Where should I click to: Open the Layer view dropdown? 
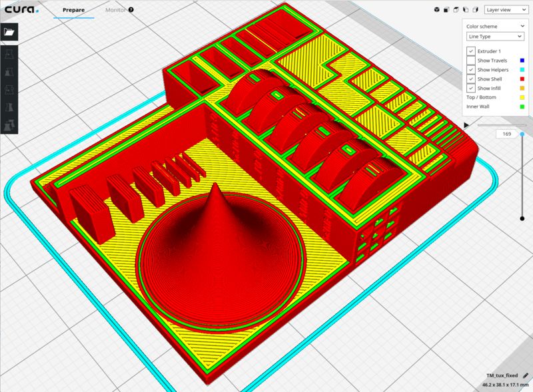tap(506, 10)
